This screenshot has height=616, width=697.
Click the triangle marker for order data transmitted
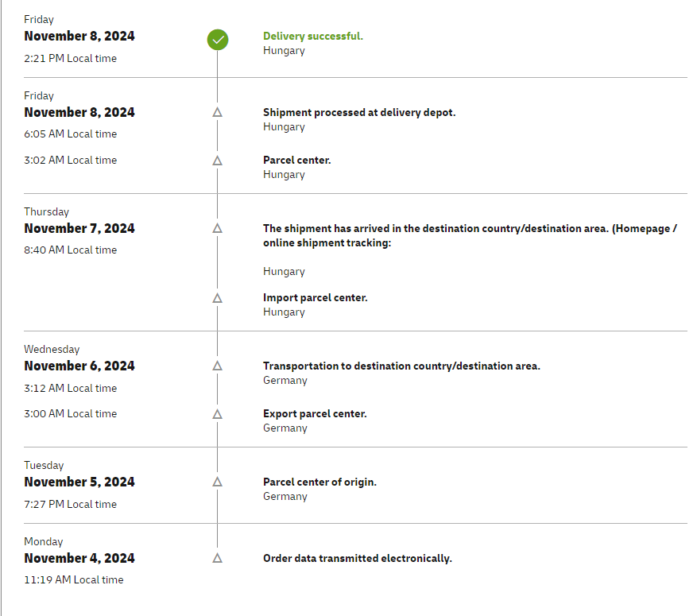[x=218, y=558]
